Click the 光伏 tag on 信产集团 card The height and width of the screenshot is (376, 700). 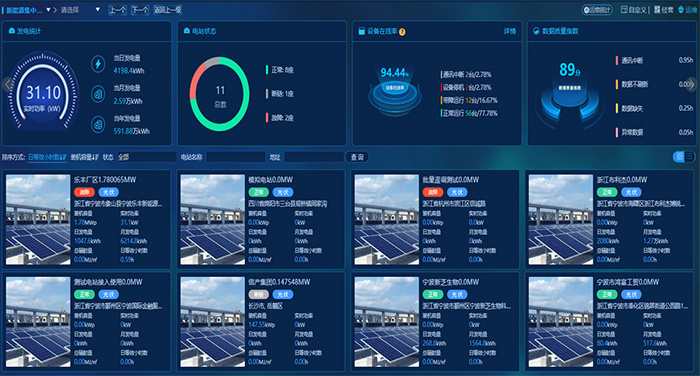click(x=283, y=295)
